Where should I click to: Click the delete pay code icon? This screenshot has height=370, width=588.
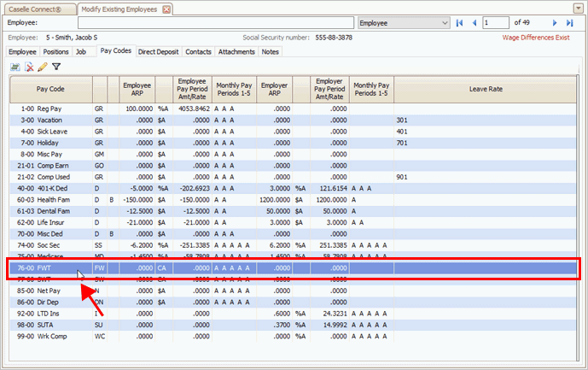click(x=29, y=66)
